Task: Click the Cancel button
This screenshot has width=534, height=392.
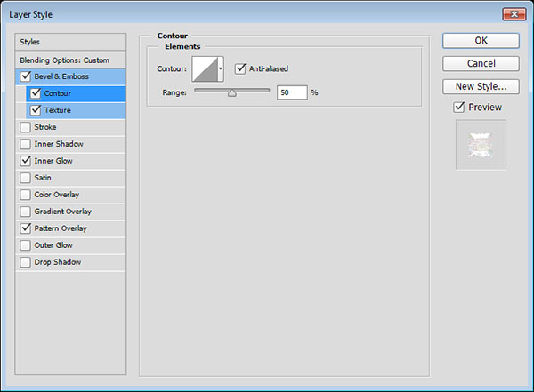Action: [481, 64]
